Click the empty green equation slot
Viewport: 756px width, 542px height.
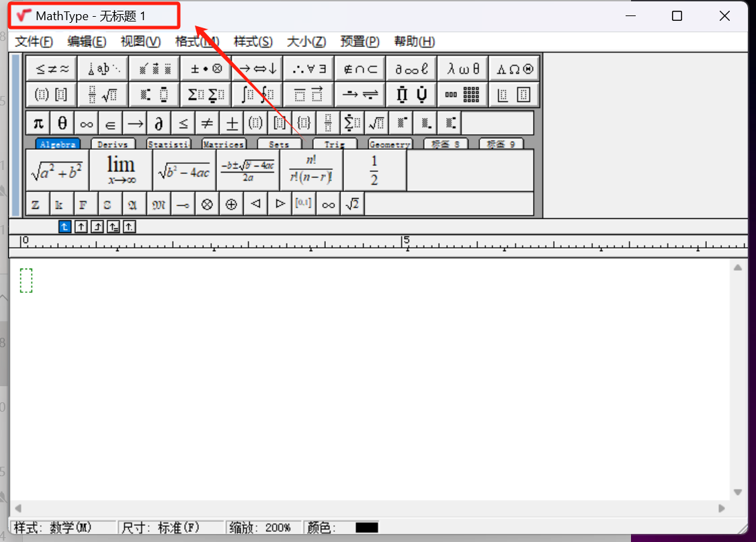coord(26,280)
